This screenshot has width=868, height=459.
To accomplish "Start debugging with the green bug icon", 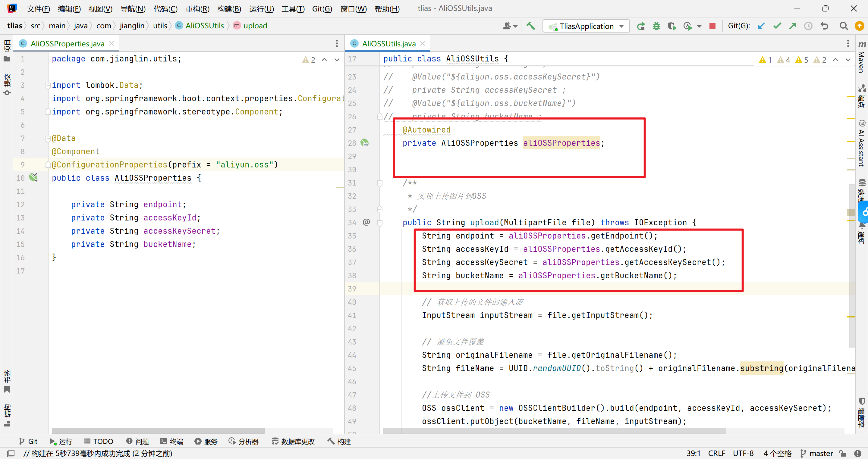I will (656, 26).
